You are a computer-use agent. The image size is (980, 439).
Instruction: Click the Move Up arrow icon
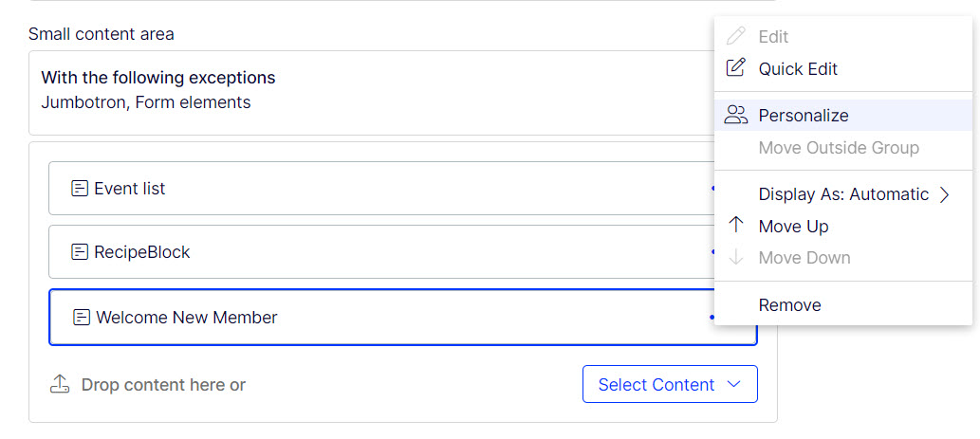(x=736, y=225)
